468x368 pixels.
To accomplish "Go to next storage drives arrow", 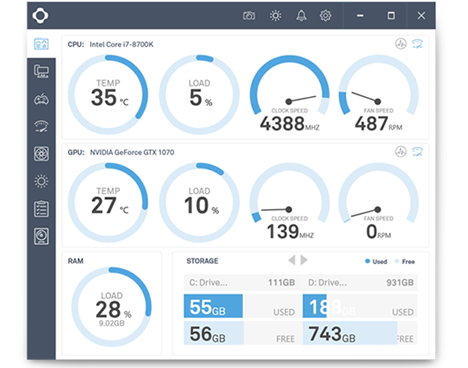I will pyautogui.click(x=304, y=260).
